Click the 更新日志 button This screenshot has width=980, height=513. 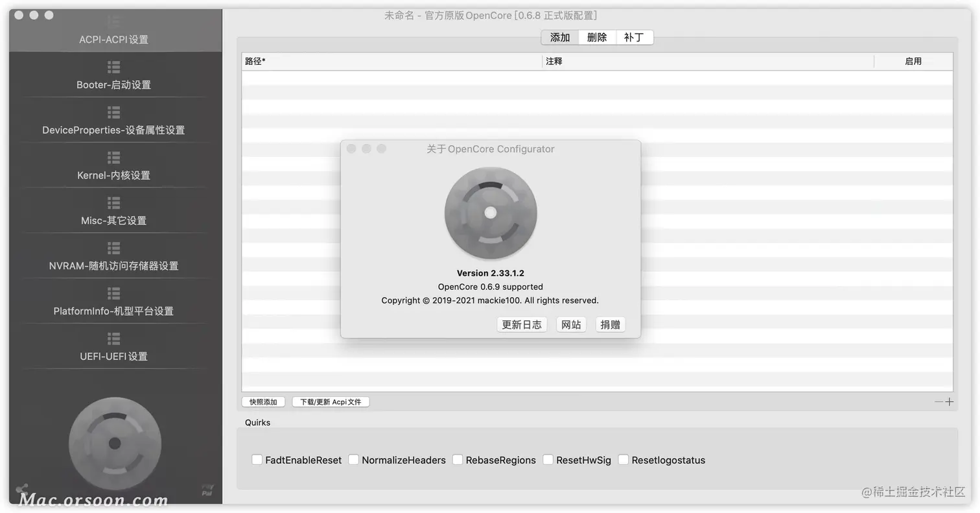click(x=522, y=324)
